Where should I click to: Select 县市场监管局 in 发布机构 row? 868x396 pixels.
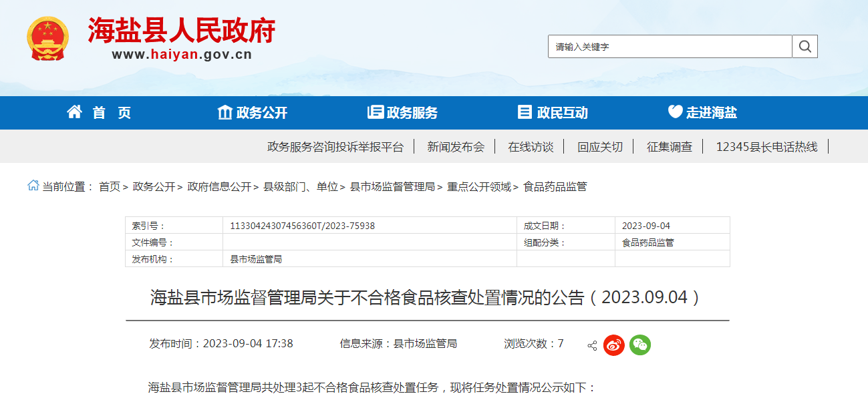point(256,259)
